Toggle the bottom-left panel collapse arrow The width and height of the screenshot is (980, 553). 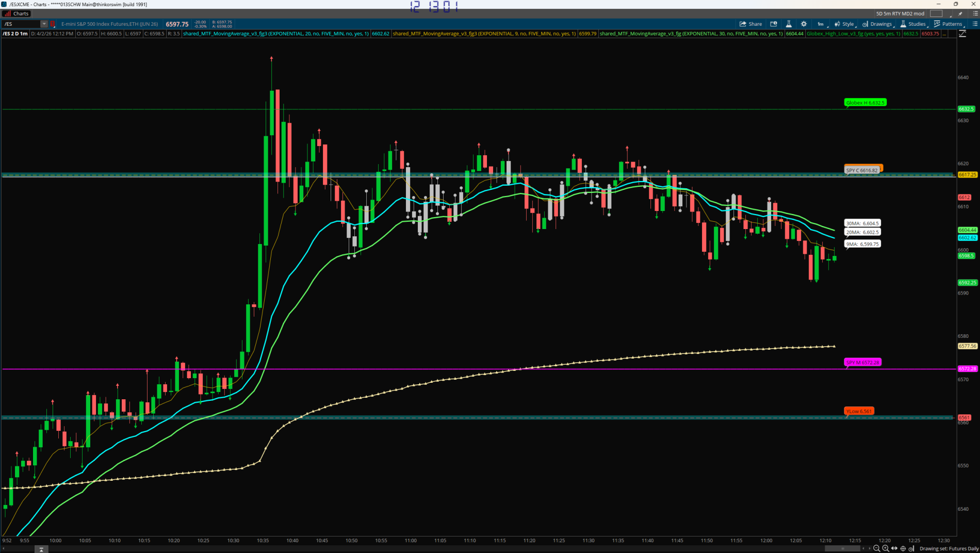41,550
